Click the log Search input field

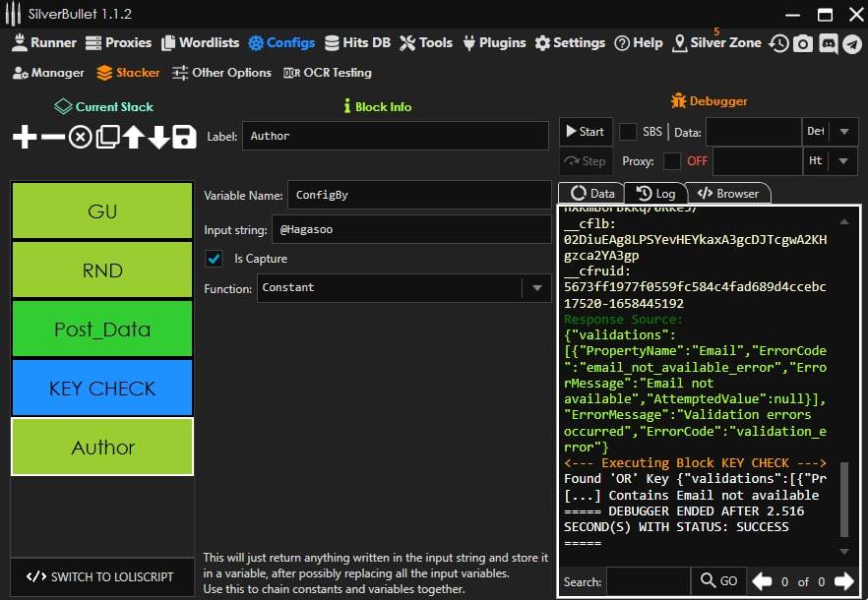(x=648, y=581)
